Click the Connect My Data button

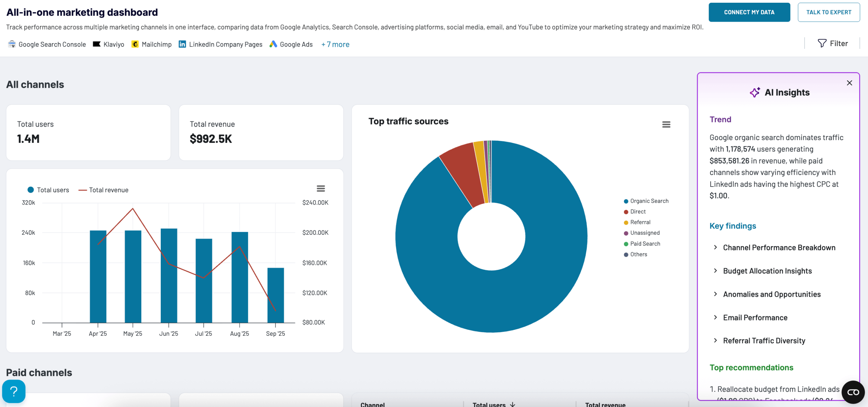click(749, 12)
